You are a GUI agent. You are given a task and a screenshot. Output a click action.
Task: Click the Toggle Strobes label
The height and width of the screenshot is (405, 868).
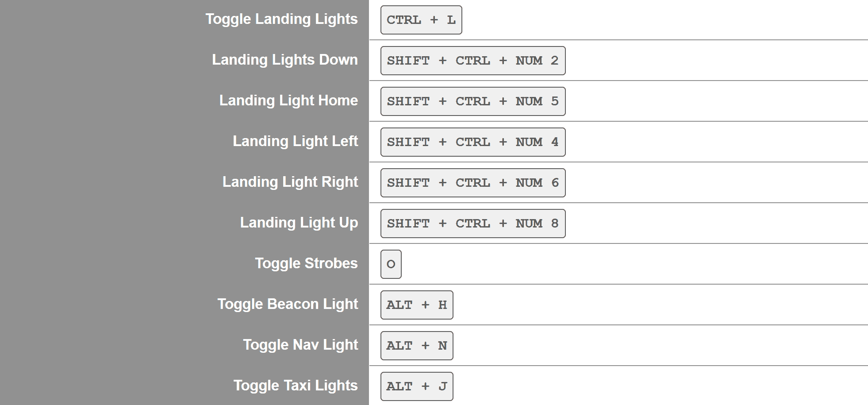click(306, 263)
